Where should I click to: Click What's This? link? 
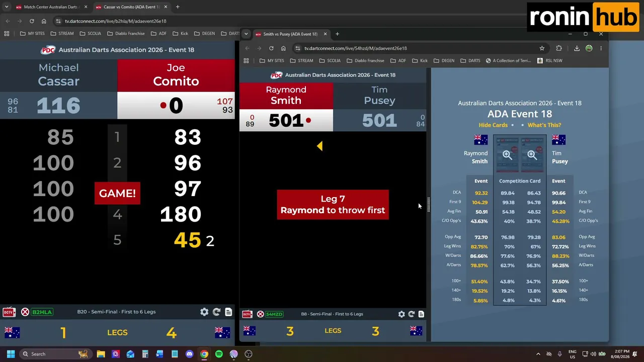(x=544, y=125)
